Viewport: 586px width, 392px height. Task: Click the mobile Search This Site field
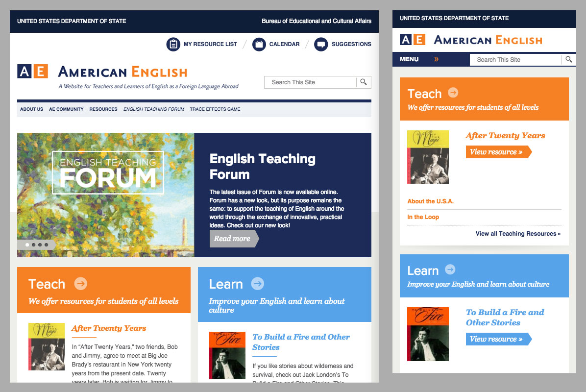[x=516, y=59]
